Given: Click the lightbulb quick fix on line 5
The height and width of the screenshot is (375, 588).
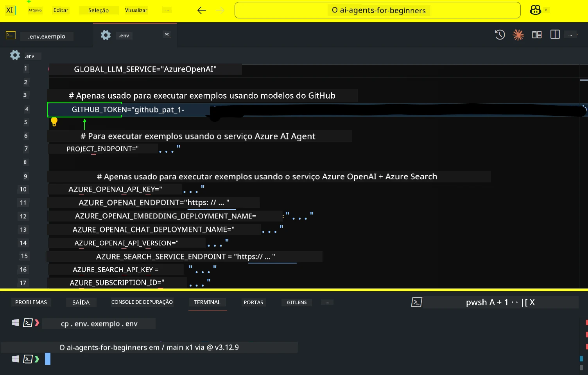Looking at the screenshot, I should click(54, 122).
